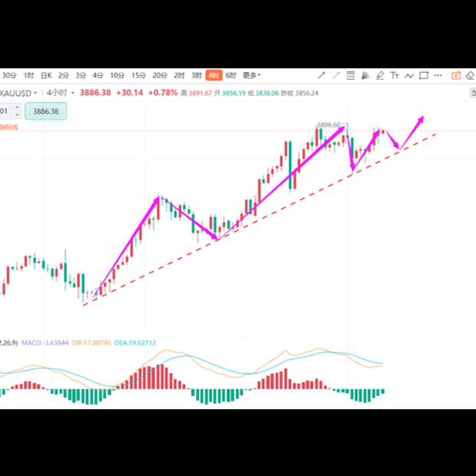Choose the horizontal price levels tool

click(351, 75)
